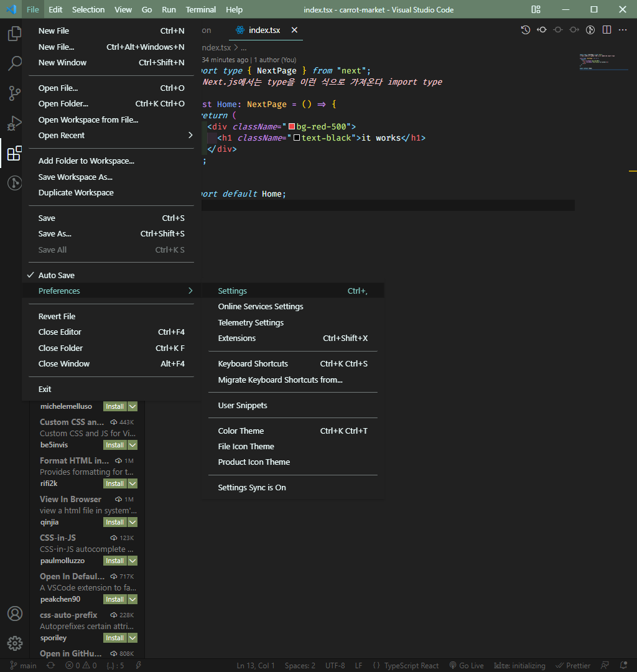
Task: Show errors and warnings in status bar
Action: (81, 666)
